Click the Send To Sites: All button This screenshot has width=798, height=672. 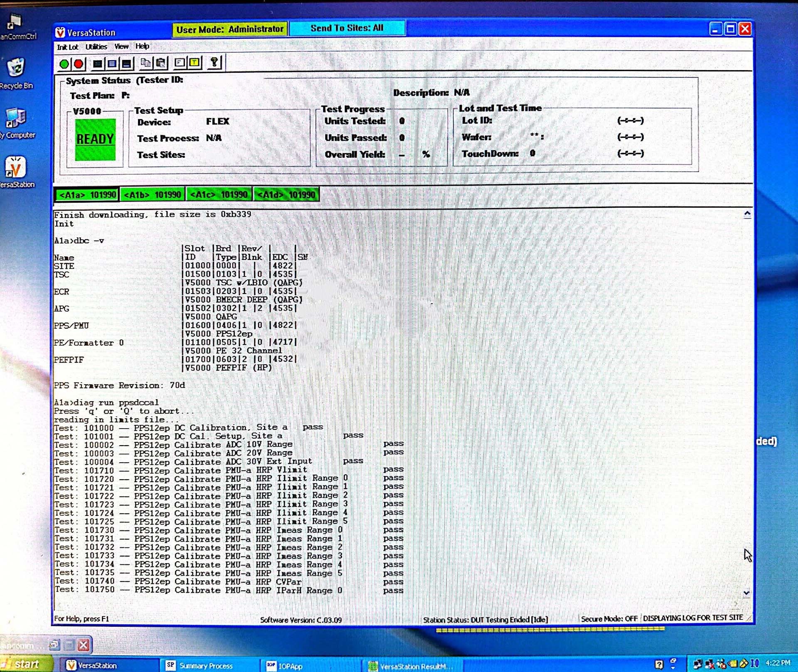tap(347, 28)
